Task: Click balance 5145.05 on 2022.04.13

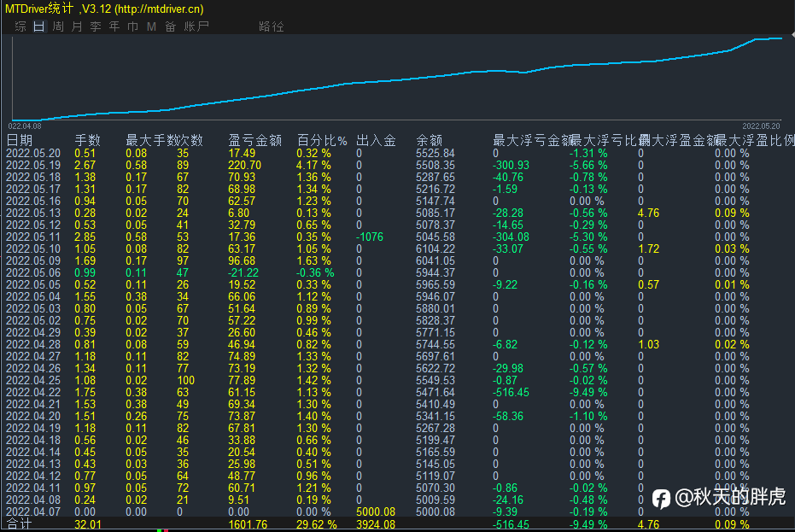Action: (x=435, y=464)
